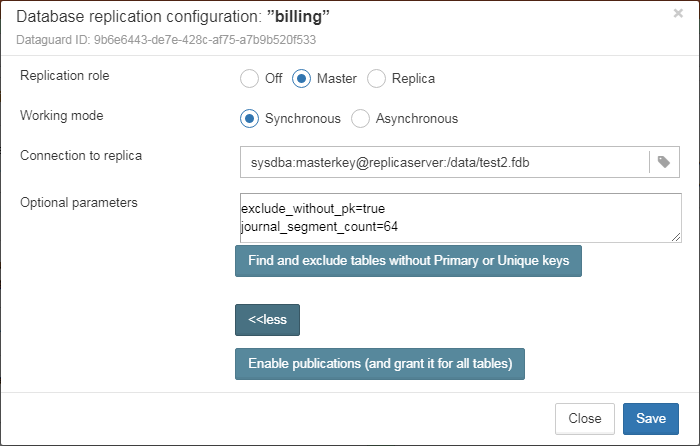Click the Connection to replica field
This screenshot has height=446, width=700.
click(x=445, y=162)
